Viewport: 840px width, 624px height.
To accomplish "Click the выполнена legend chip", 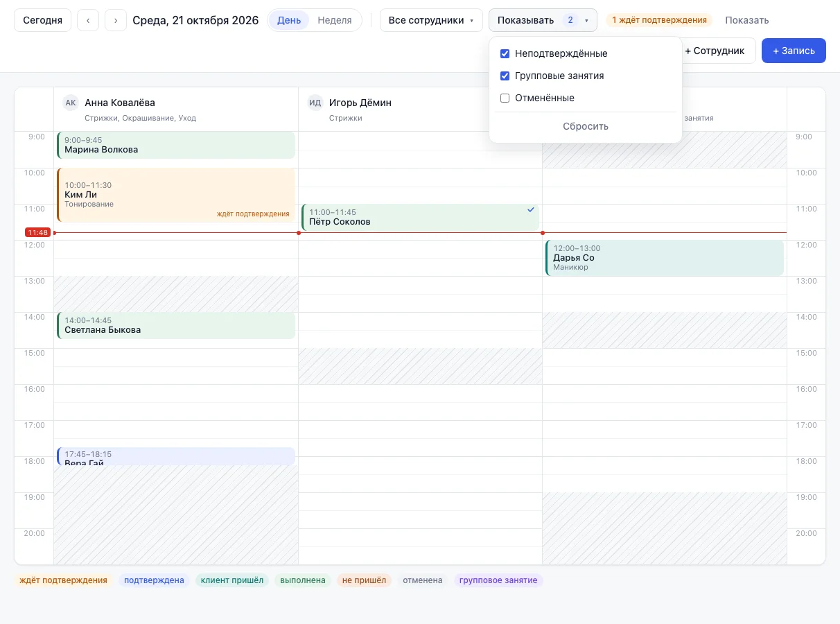I will 303,580.
